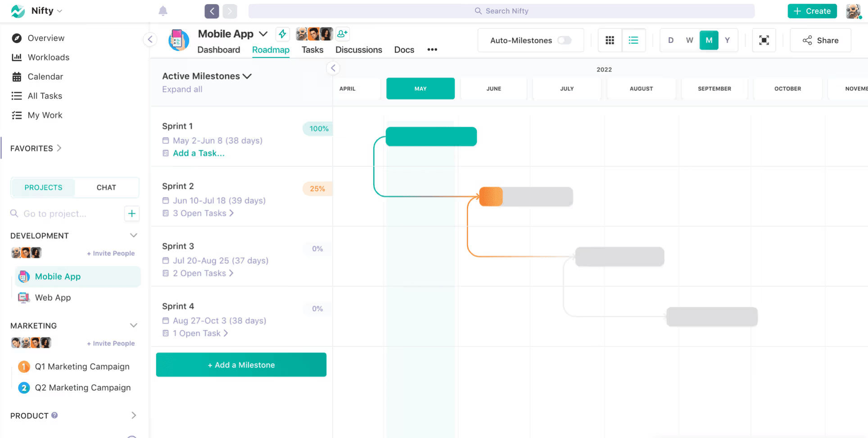868x438 pixels.
Task: Switch to the Tasks tab
Action: [312, 50]
